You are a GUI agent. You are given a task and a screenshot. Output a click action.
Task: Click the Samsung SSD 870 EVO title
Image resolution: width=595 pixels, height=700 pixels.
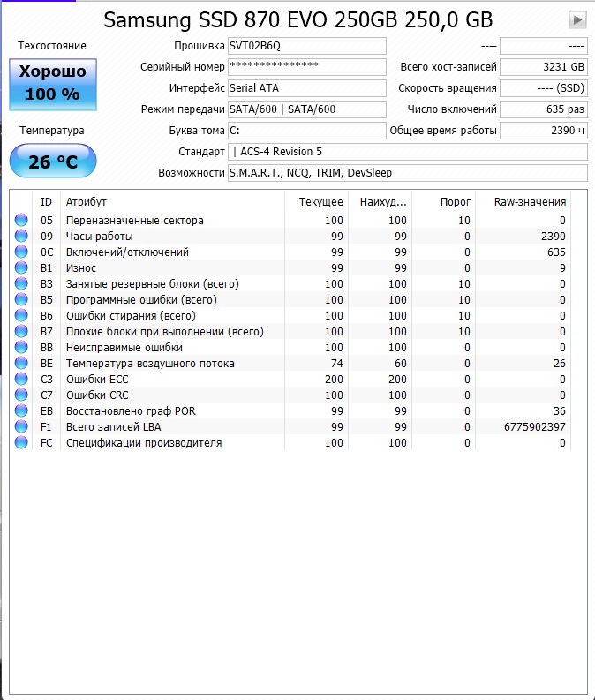click(x=298, y=19)
